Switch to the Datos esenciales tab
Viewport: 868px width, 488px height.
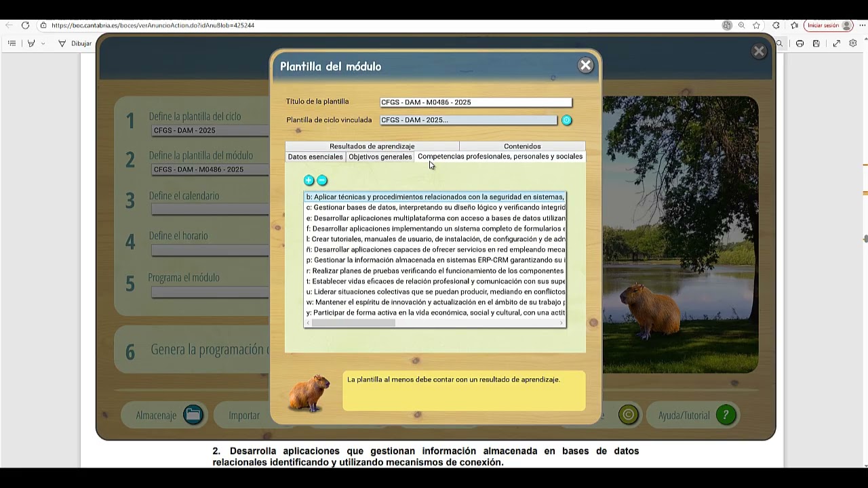click(315, 157)
